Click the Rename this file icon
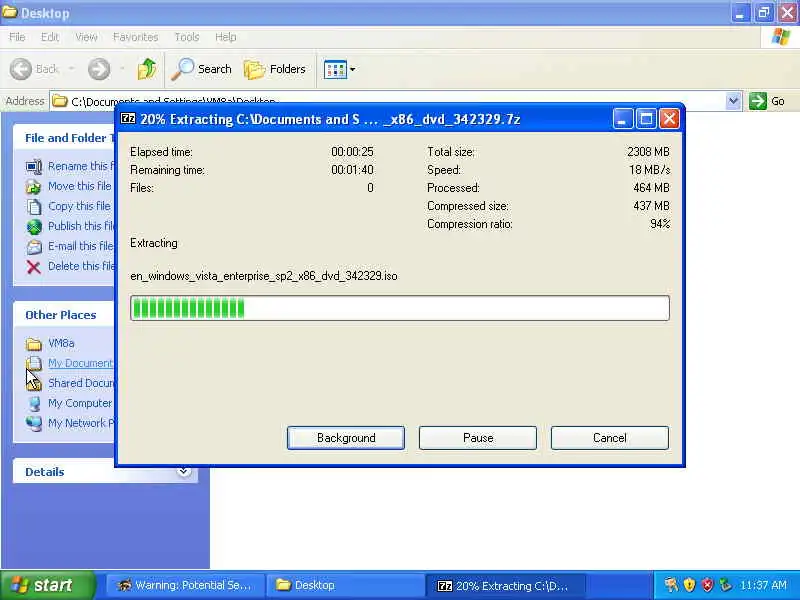 [x=34, y=167]
